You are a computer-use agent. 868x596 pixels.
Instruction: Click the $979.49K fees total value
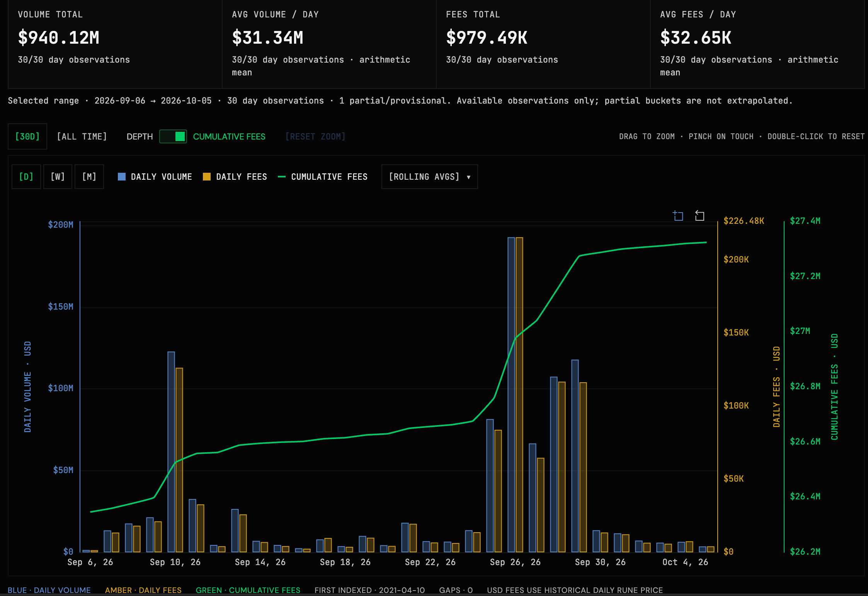click(x=487, y=37)
